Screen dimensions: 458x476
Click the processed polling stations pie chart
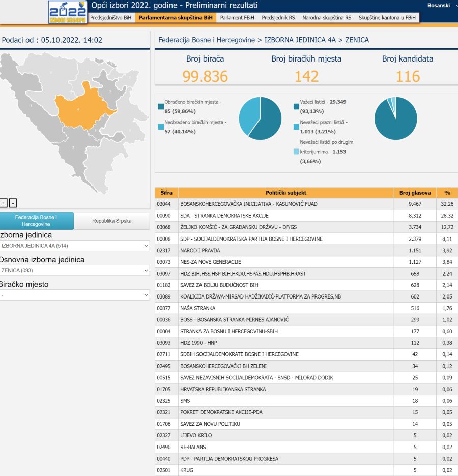coord(260,118)
